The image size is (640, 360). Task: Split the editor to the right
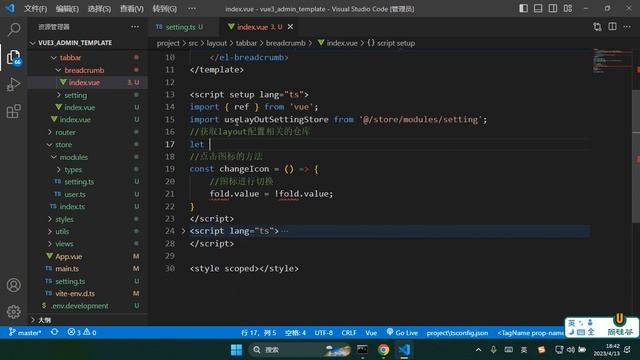[612, 27]
